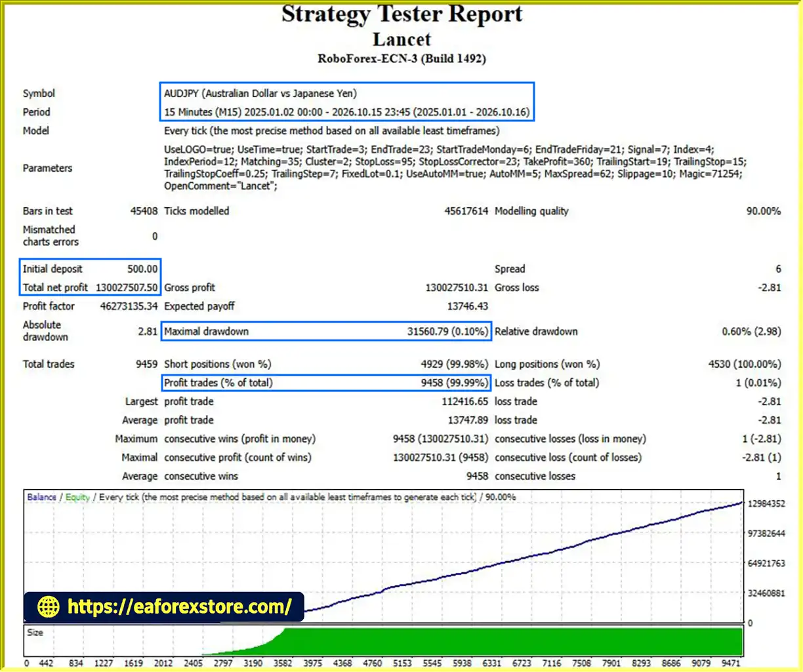The image size is (803, 672).
Task: Select the "Absolute drawdown" label
Action: pos(45,330)
